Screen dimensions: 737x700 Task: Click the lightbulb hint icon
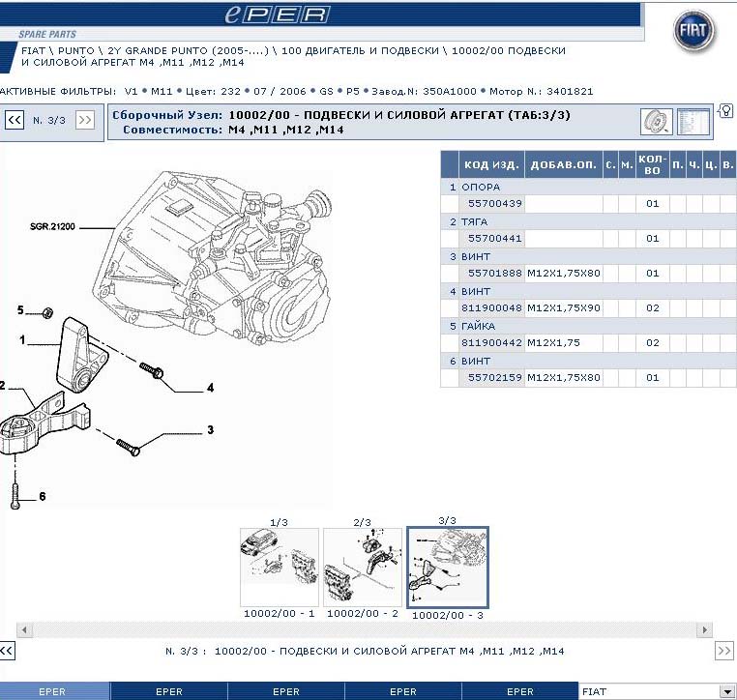tap(725, 112)
